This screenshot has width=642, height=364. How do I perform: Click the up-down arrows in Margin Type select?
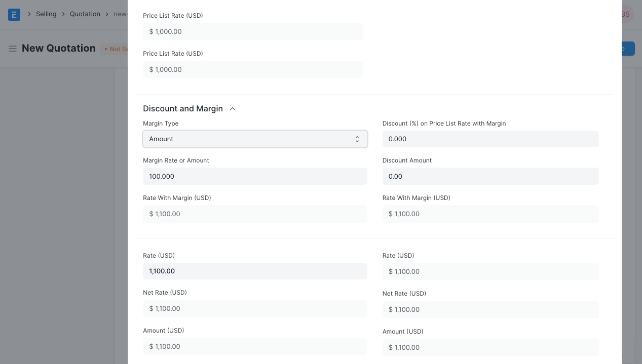coord(357,139)
